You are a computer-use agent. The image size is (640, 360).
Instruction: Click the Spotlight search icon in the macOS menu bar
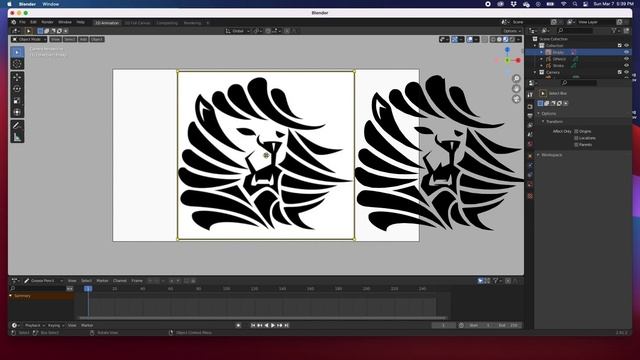575,4
